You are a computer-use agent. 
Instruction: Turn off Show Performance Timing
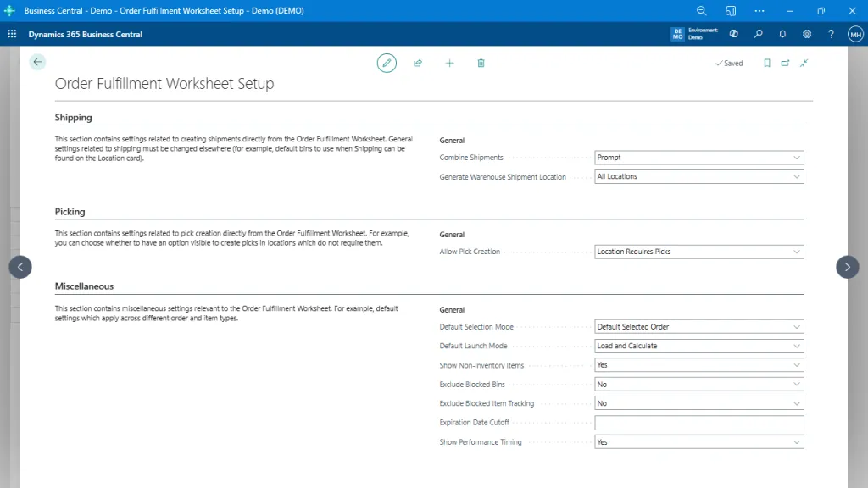[x=795, y=441]
